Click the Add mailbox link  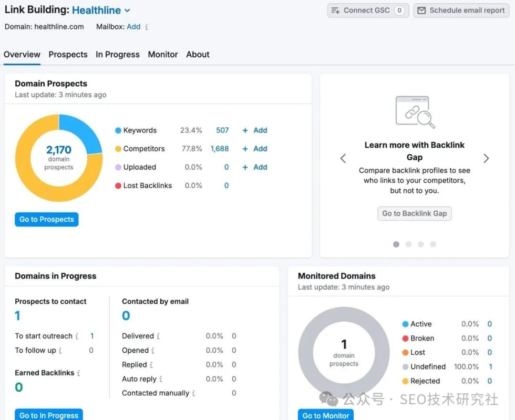tap(134, 27)
